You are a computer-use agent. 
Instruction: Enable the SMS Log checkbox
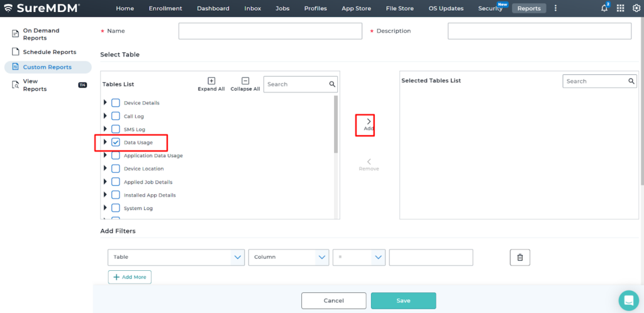(116, 129)
